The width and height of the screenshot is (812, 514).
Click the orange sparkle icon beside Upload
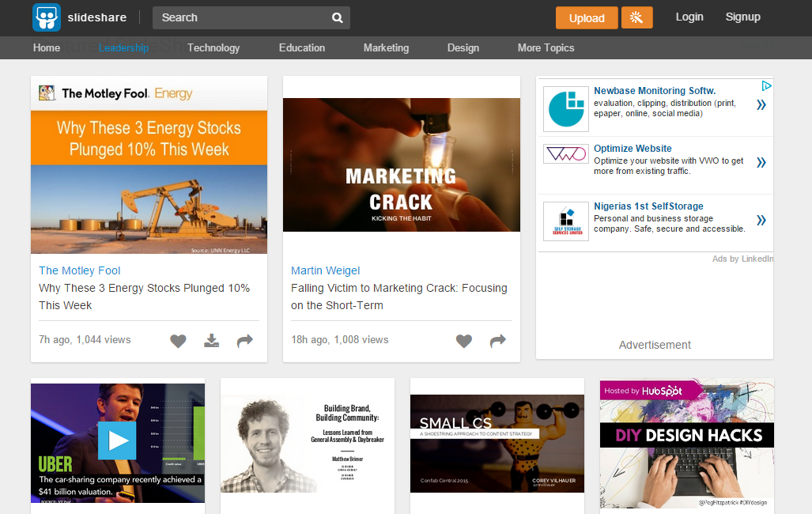(636, 17)
